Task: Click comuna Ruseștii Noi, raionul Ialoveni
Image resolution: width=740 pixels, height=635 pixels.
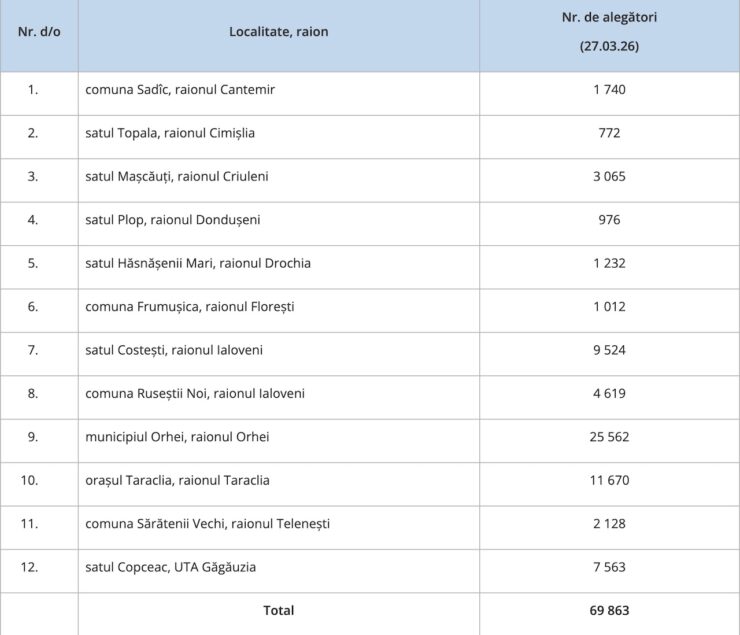Action: click(x=195, y=393)
